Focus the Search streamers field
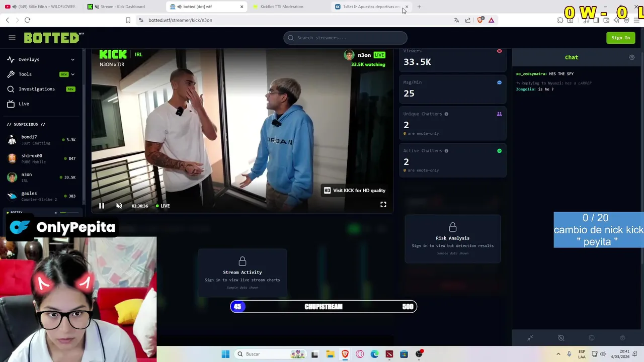 [345, 38]
